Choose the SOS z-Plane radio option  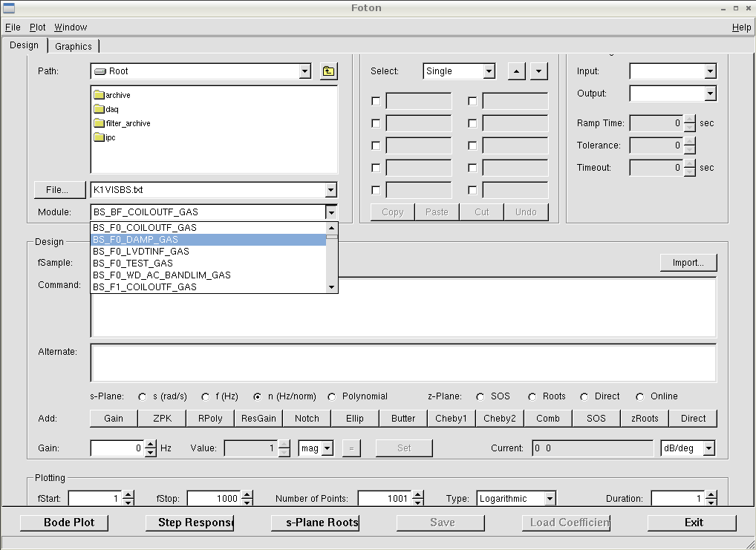[x=480, y=396]
